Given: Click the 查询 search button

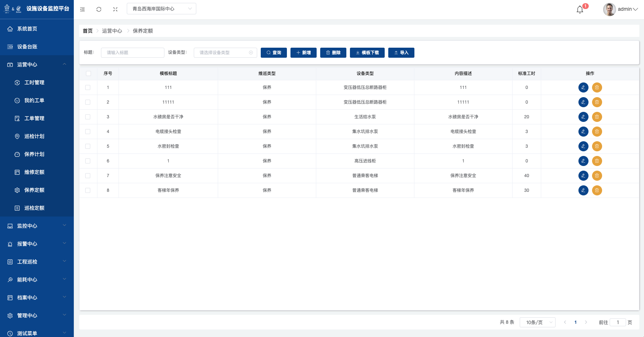Looking at the screenshot, I should (274, 53).
